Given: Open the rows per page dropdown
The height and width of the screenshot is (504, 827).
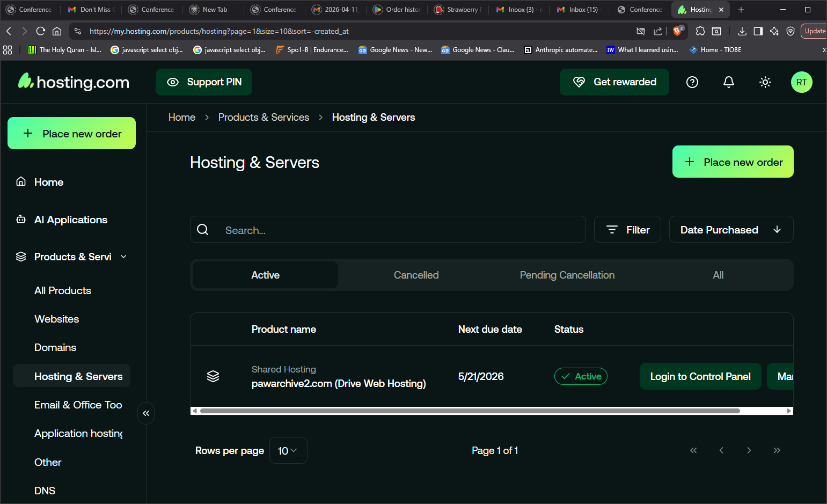Looking at the screenshot, I should [288, 451].
